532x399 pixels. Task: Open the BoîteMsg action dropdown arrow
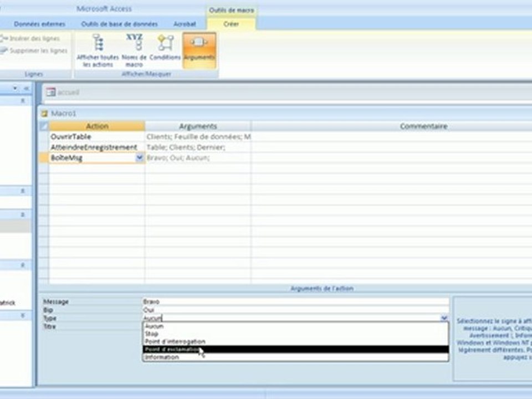coord(140,158)
